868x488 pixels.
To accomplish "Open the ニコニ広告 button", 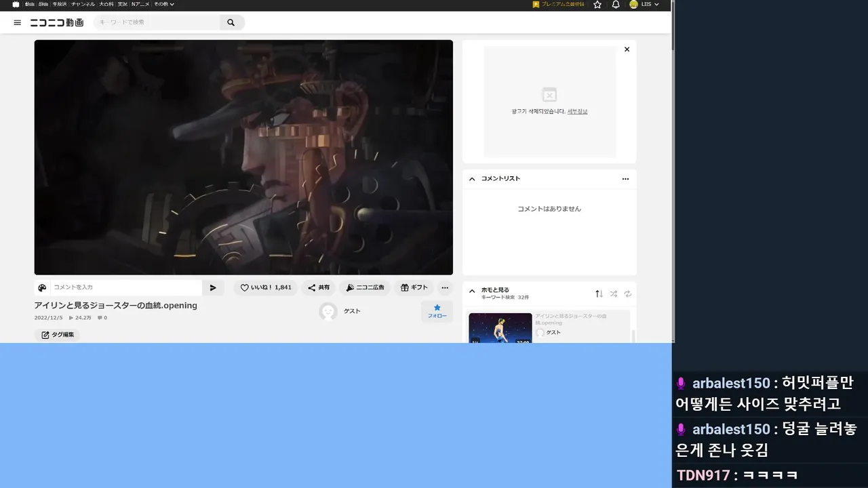I will pyautogui.click(x=365, y=287).
